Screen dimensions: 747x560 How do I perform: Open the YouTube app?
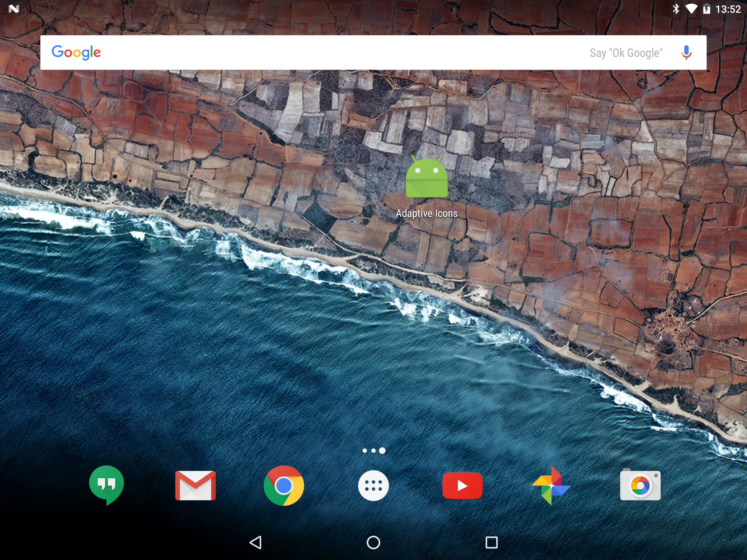[462, 486]
